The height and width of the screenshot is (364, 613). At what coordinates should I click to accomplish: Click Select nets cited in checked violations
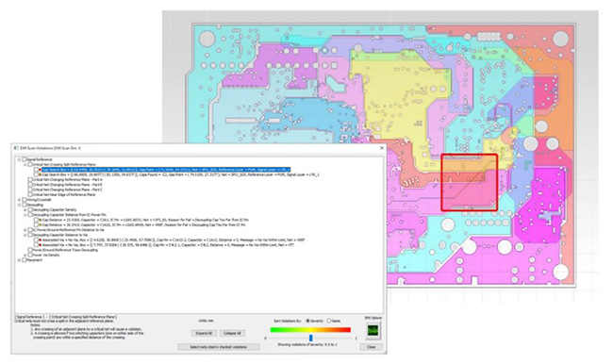click(x=218, y=347)
